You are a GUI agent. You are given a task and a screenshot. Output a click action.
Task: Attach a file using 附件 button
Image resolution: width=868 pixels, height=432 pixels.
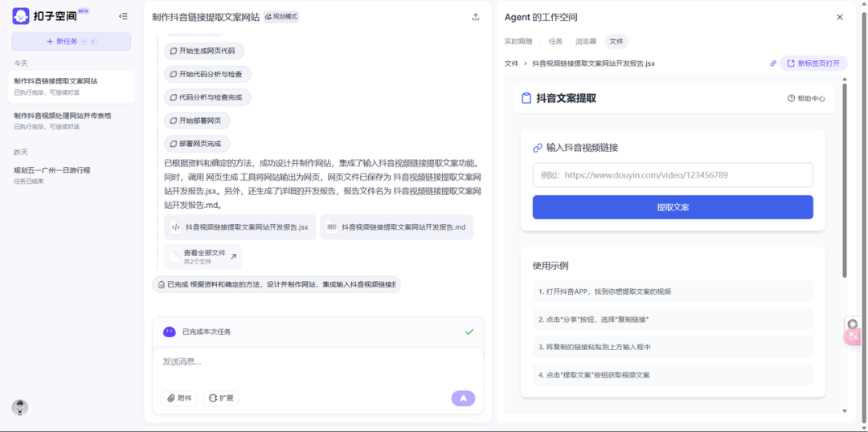pyautogui.click(x=179, y=398)
